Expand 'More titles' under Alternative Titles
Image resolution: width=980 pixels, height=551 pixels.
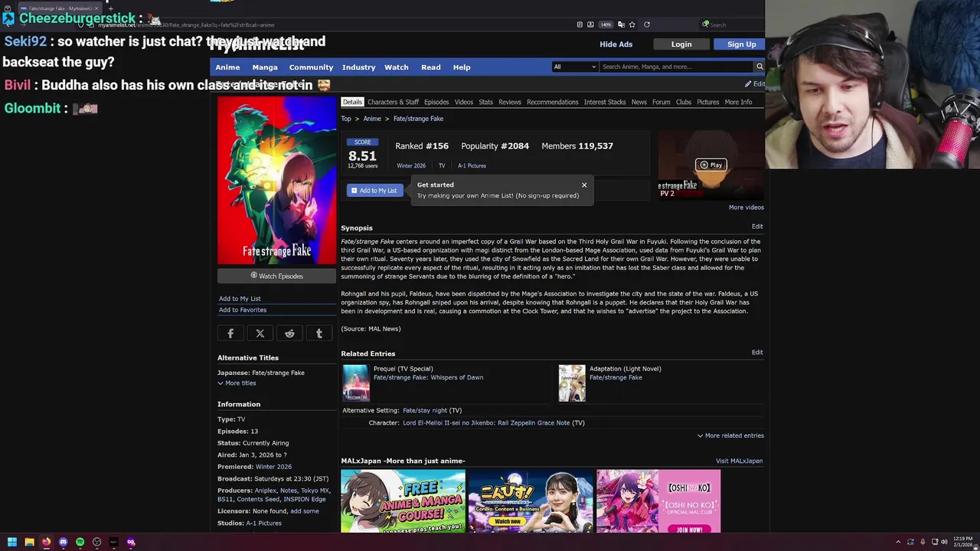point(237,383)
